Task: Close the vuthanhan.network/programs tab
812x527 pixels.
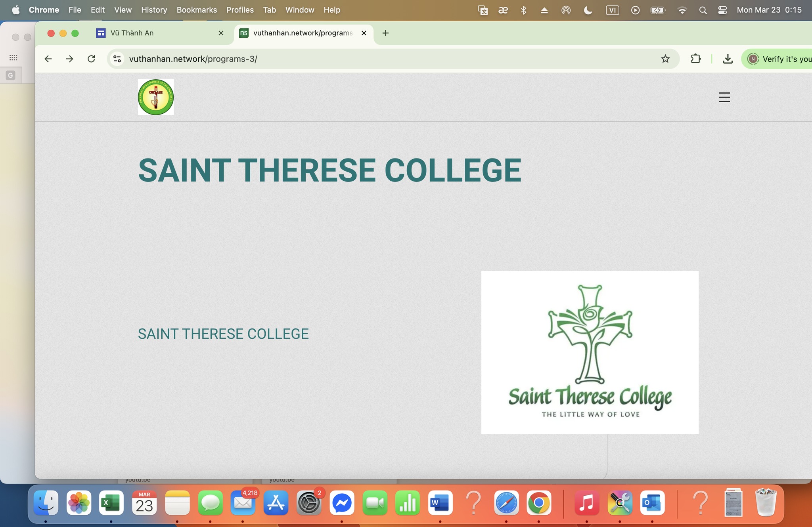Action: pos(364,33)
